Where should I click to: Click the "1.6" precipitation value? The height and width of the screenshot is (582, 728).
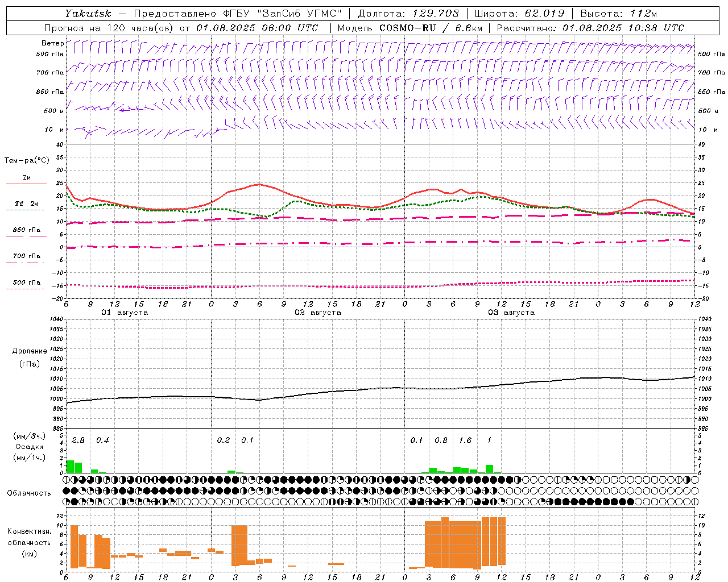coord(465,440)
